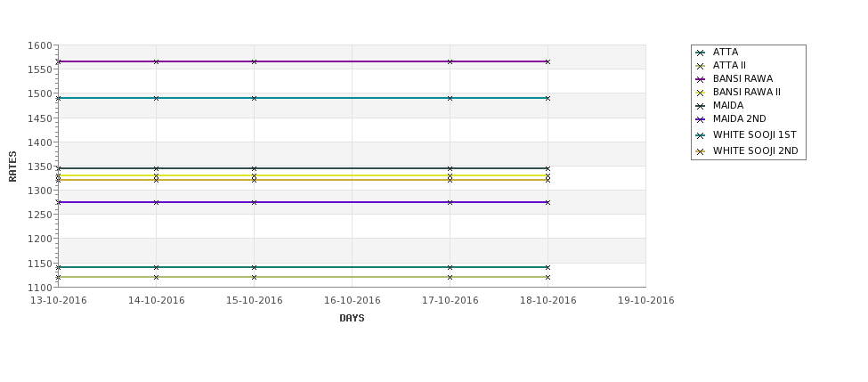Click the MAIDA legend marker icon
868x382 pixels.
click(701, 106)
